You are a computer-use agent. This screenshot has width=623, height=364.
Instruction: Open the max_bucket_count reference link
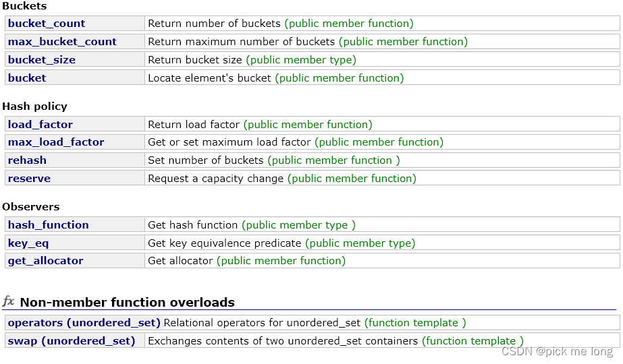pyautogui.click(x=62, y=42)
